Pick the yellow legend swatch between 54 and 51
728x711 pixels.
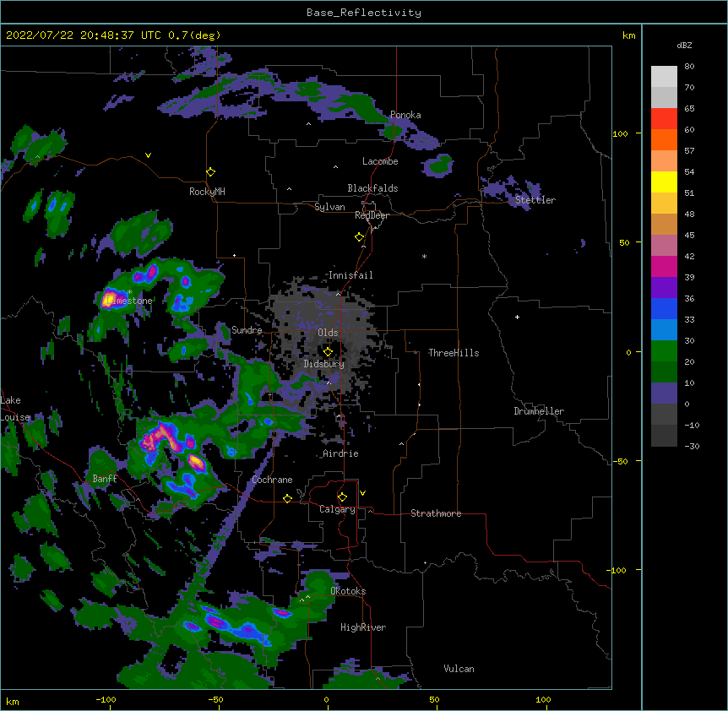[x=664, y=182]
